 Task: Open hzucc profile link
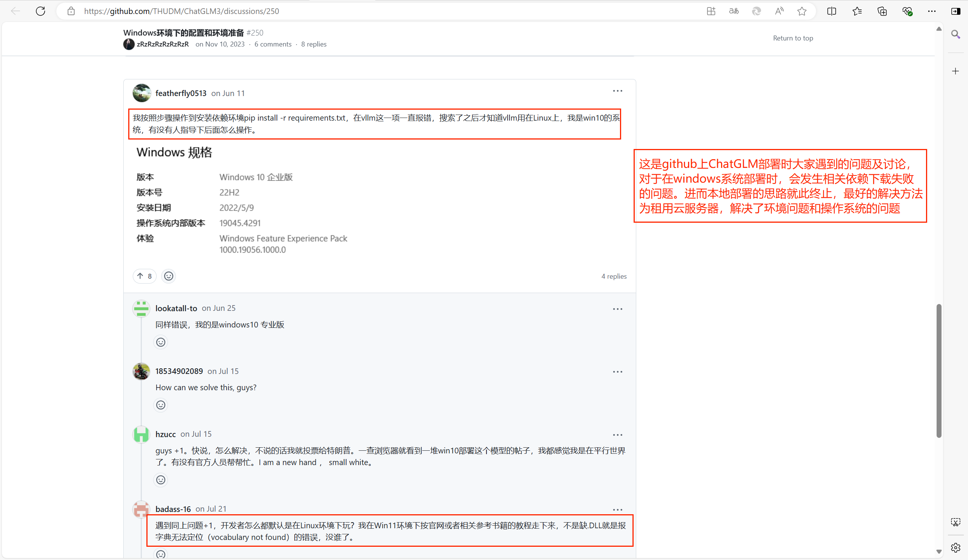click(166, 434)
